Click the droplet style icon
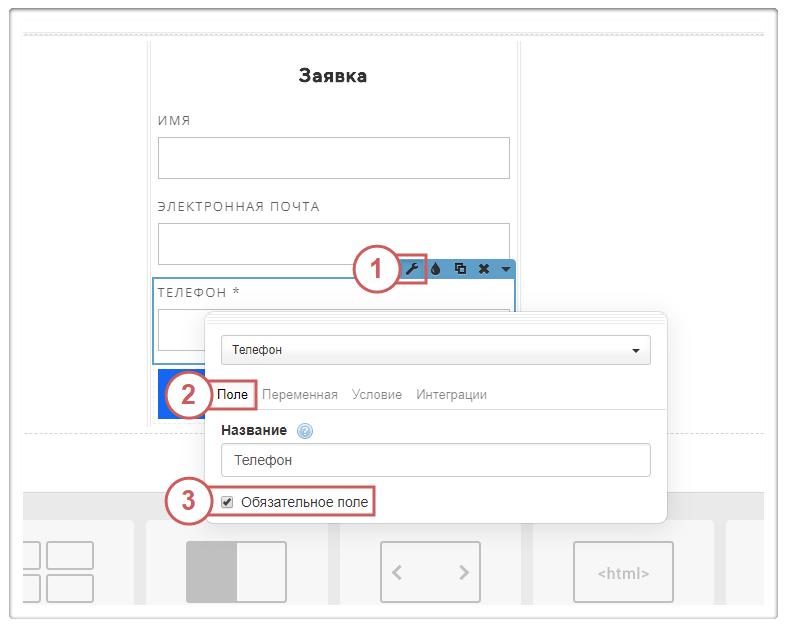 coord(436,268)
